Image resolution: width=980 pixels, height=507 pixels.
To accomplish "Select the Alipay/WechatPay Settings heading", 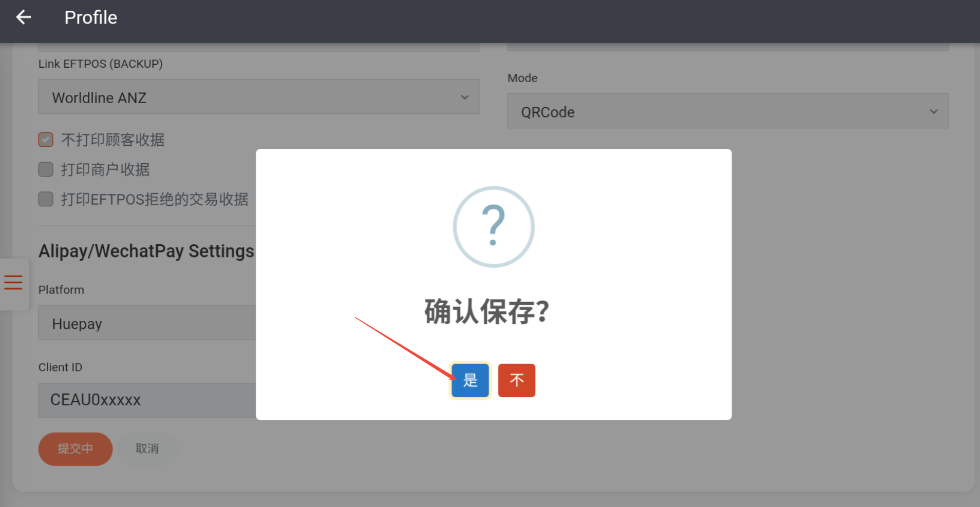I will [146, 251].
